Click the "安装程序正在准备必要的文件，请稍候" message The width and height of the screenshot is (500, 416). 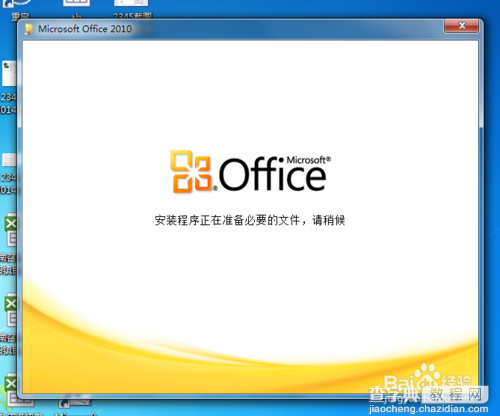coord(250,220)
